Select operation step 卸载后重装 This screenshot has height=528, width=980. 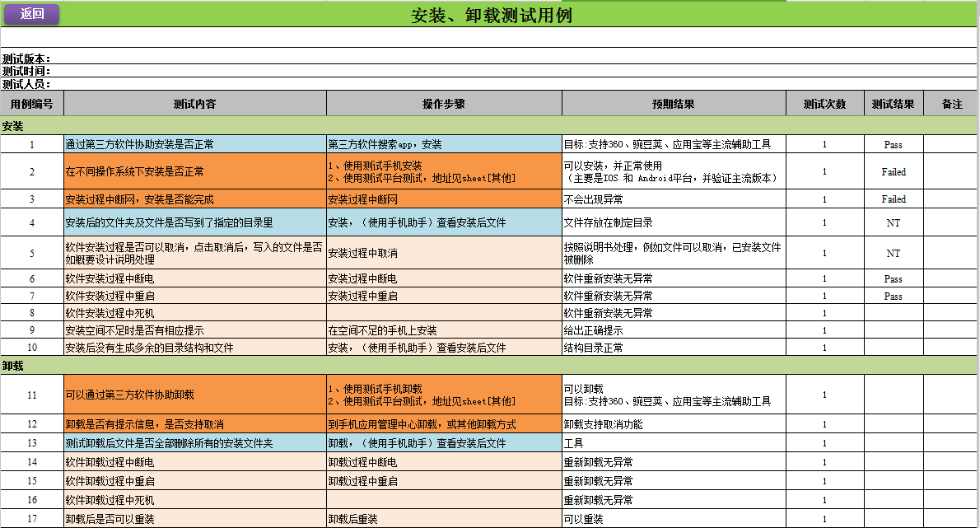(x=444, y=519)
